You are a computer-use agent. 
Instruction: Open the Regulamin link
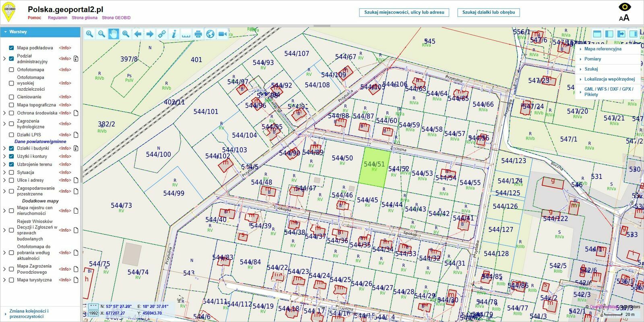58,18
